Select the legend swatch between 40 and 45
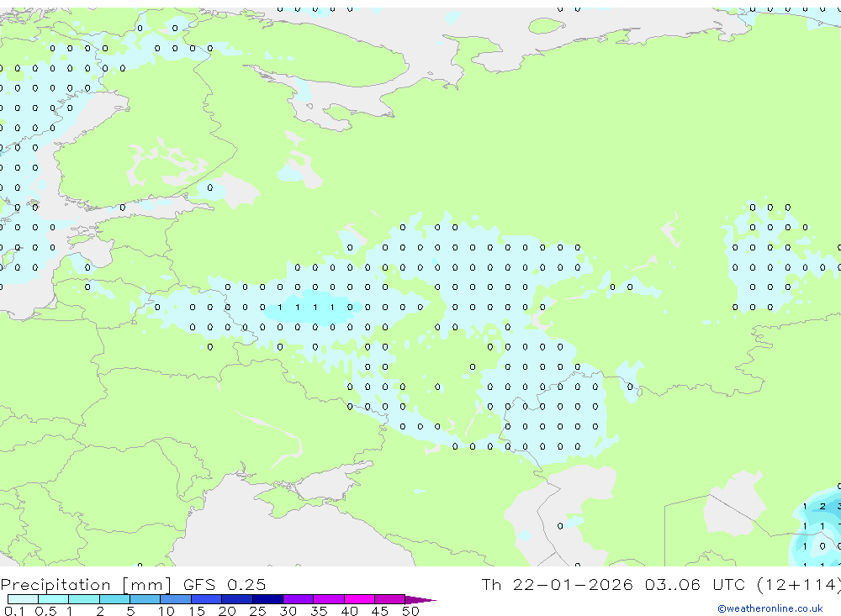The height and width of the screenshot is (616, 841). [x=359, y=599]
